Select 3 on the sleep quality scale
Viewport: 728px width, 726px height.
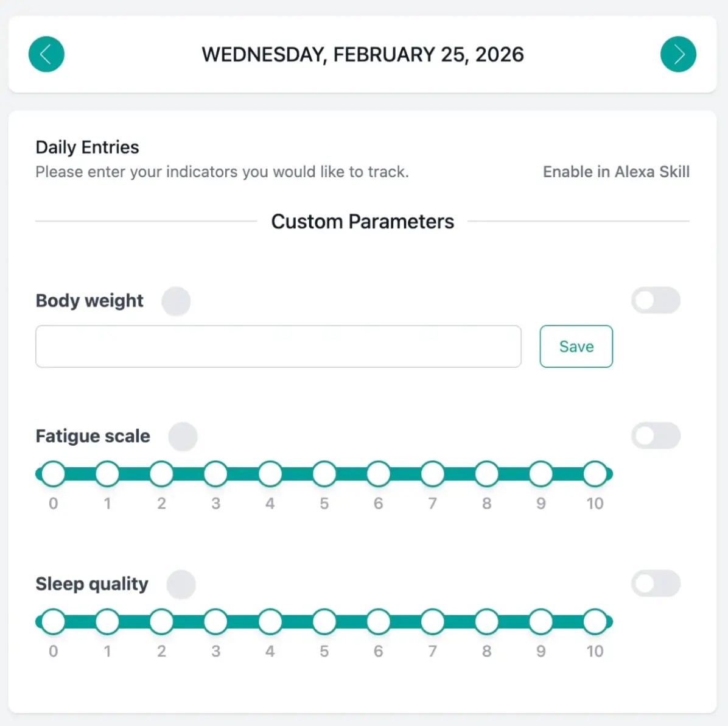pyautogui.click(x=215, y=621)
